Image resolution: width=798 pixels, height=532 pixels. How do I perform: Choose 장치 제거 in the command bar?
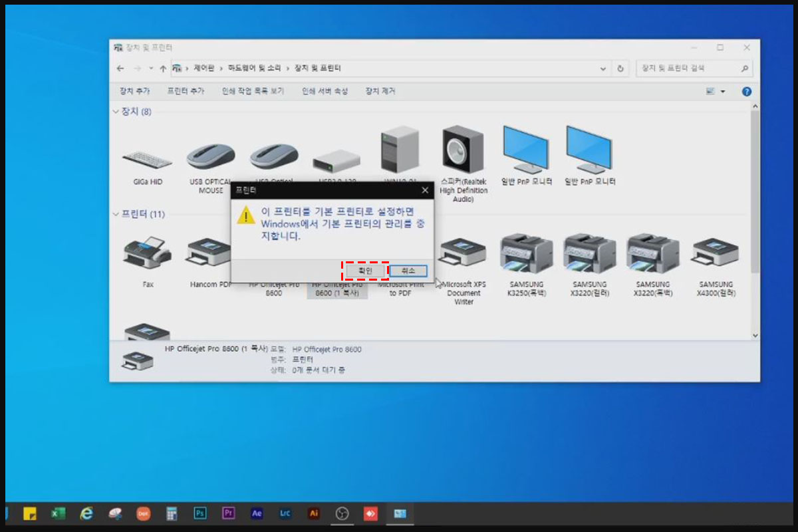pos(380,91)
